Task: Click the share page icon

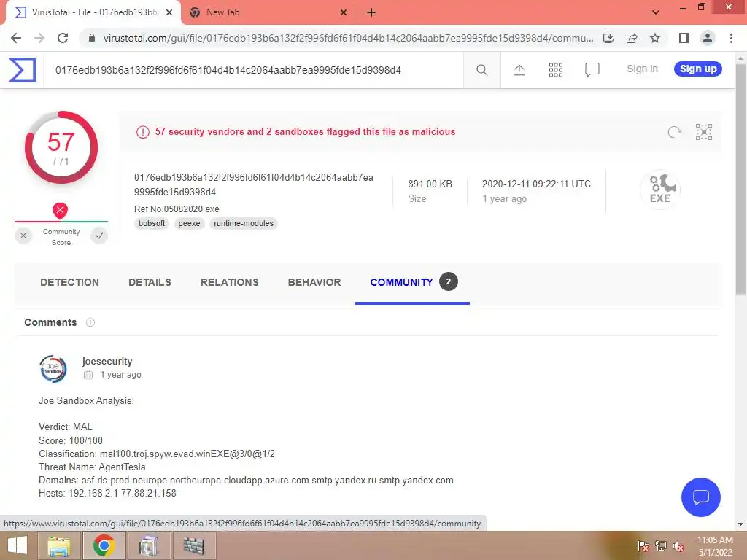Action: [x=632, y=38]
